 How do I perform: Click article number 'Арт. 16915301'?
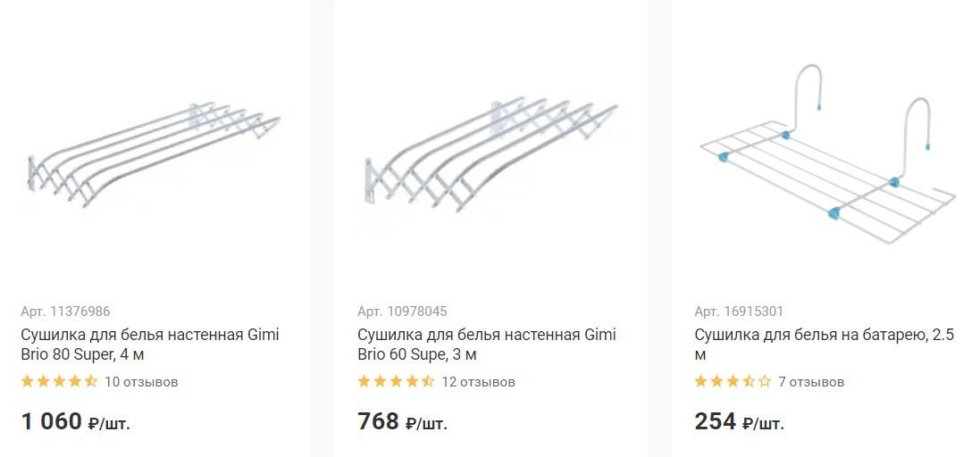pyautogui.click(x=739, y=312)
